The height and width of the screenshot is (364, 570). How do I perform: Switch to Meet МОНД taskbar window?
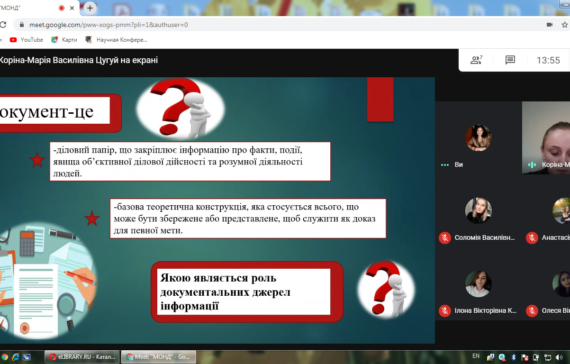[158, 357]
